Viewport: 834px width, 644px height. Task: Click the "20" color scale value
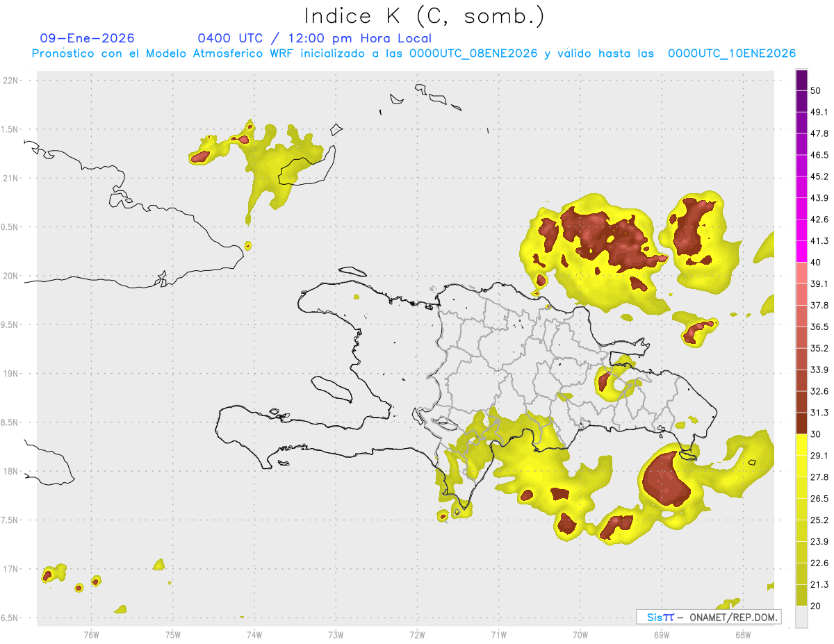pos(816,606)
